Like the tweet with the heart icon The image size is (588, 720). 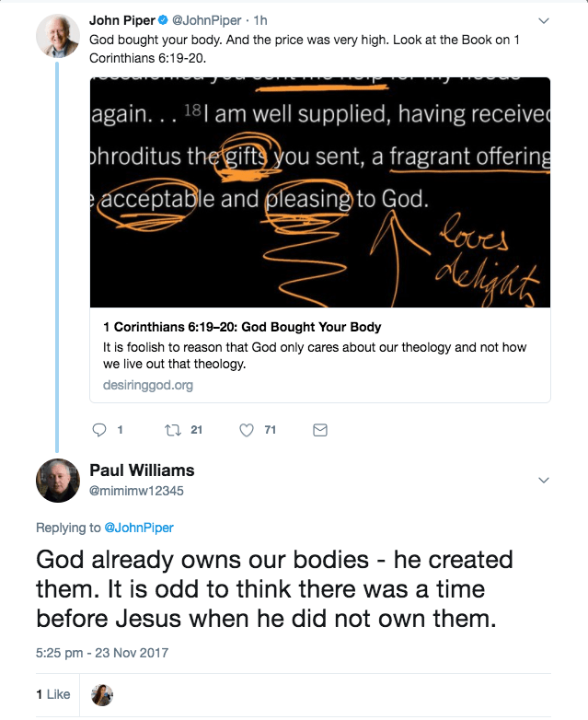246,429
